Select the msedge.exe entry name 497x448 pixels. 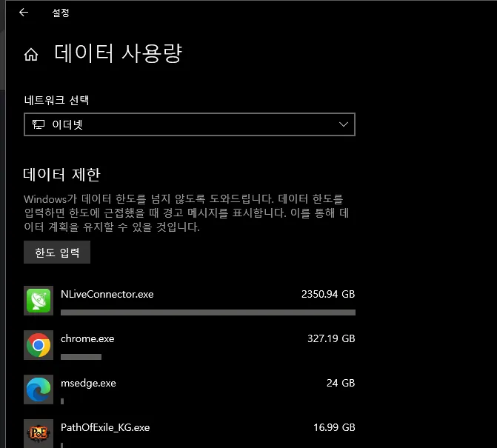point(88,384)
